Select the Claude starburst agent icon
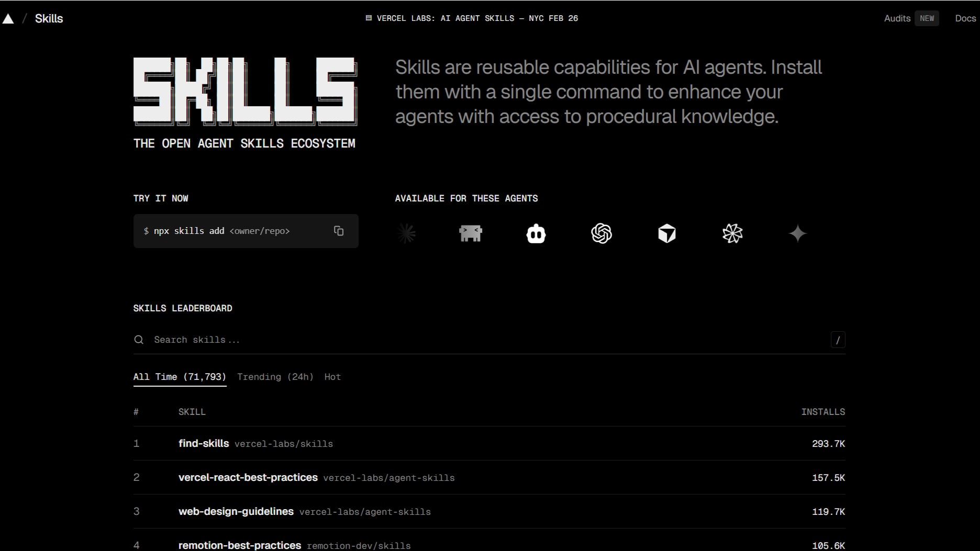 (406, 233)
